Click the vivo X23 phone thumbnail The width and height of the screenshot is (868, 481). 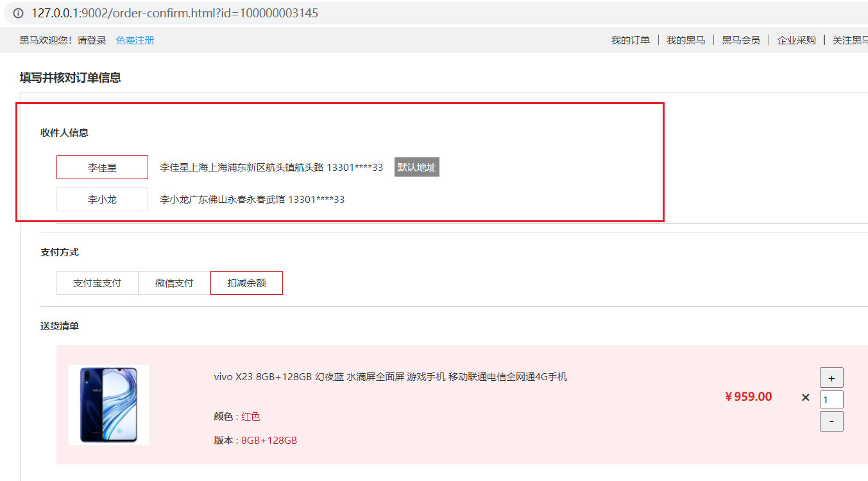click(108, 405)
